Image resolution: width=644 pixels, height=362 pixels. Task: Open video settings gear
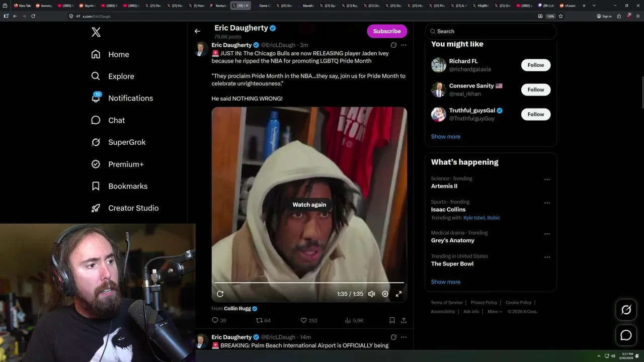pos(385,294)
